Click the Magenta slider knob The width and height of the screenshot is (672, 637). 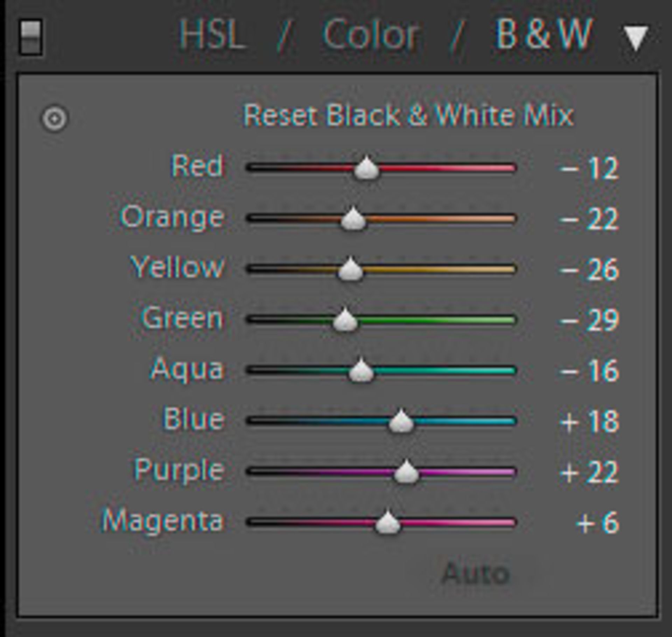point(387,523)
